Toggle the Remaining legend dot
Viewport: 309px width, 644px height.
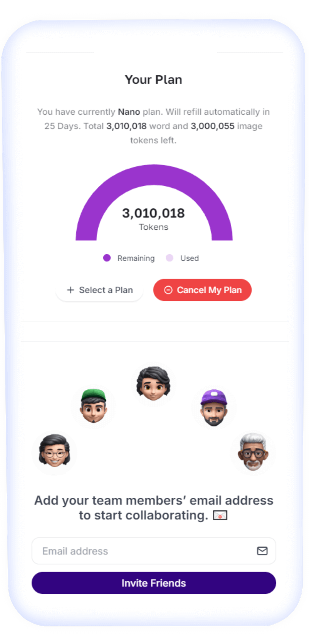[x=107, y=258]
